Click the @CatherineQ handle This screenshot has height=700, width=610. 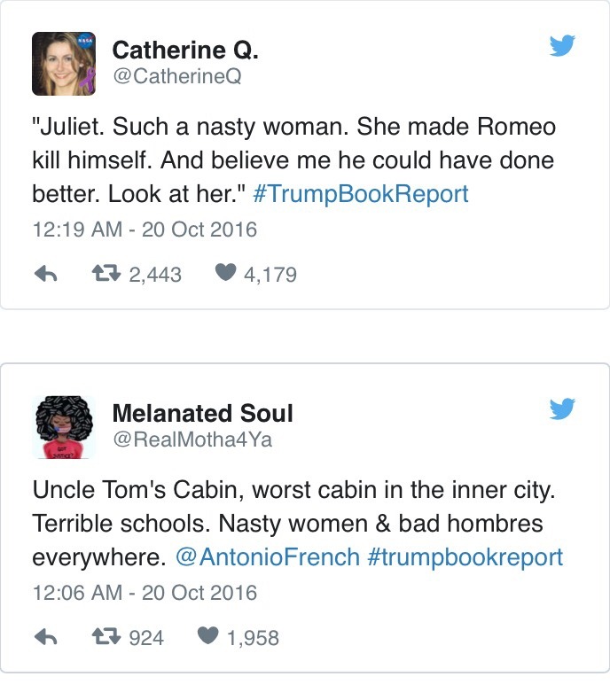(x=176, y=77)
